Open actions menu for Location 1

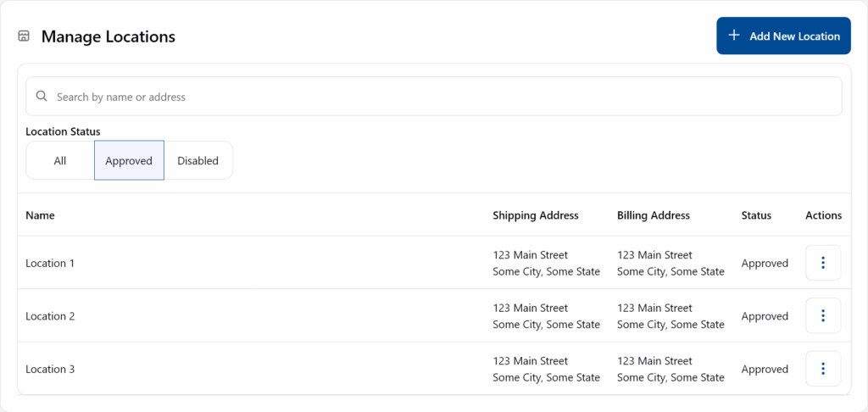tap(822, 263)
